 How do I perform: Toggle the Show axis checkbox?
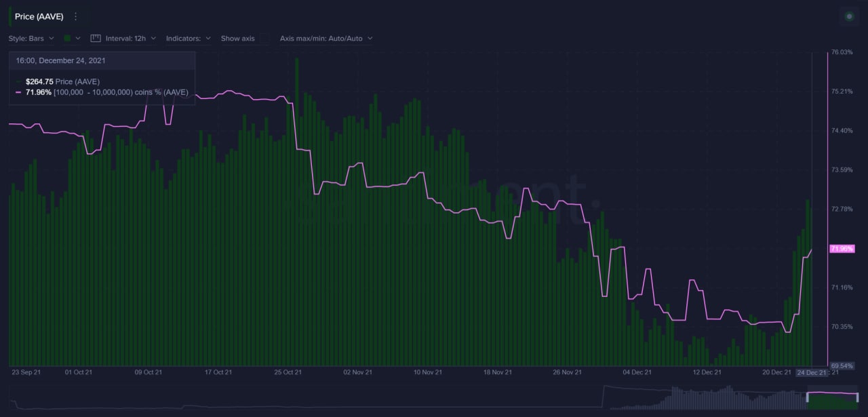[264, 39]
